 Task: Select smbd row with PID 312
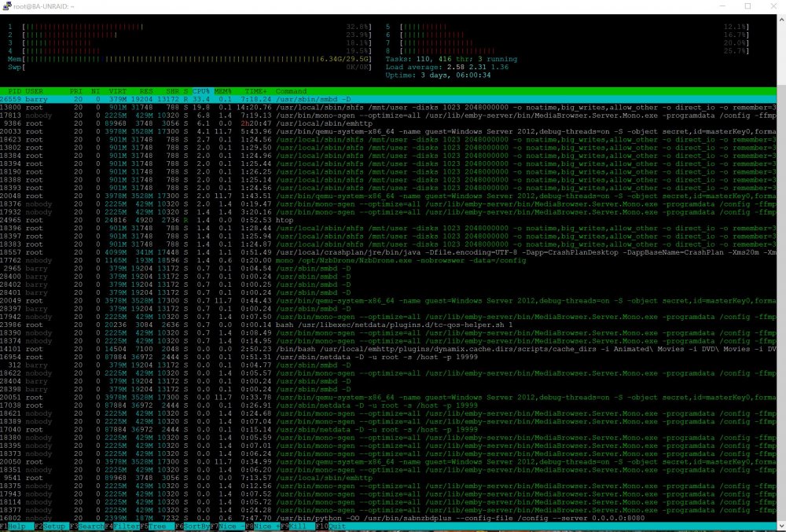coord(388,365)
